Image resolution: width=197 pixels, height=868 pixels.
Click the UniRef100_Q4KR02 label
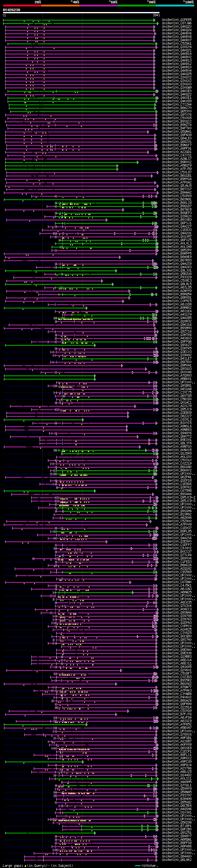pyautogui.click(x=177, y=57)
